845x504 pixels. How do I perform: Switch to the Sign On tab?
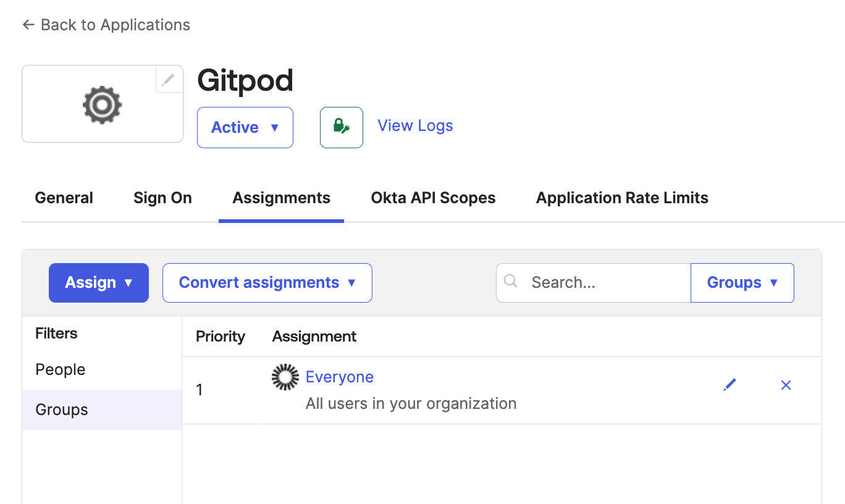[x=163, y=198]
